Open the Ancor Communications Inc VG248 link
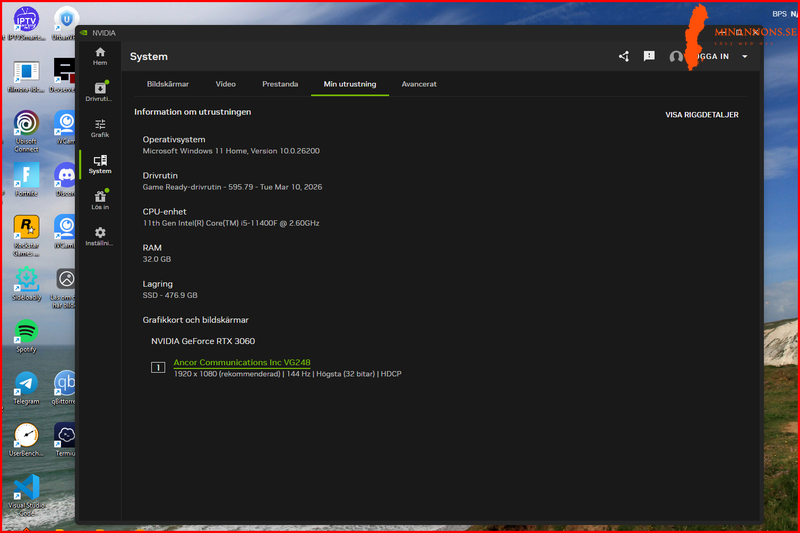This screenshot has width=800, height=533. click(x=242, y=362)
